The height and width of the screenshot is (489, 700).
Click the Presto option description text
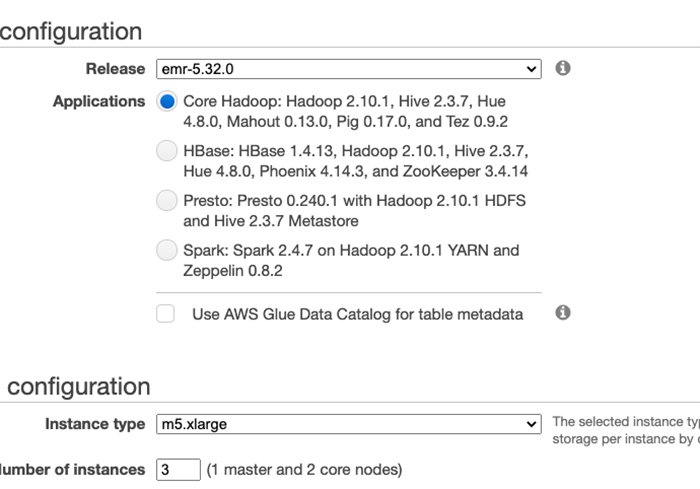pos(354,210)
